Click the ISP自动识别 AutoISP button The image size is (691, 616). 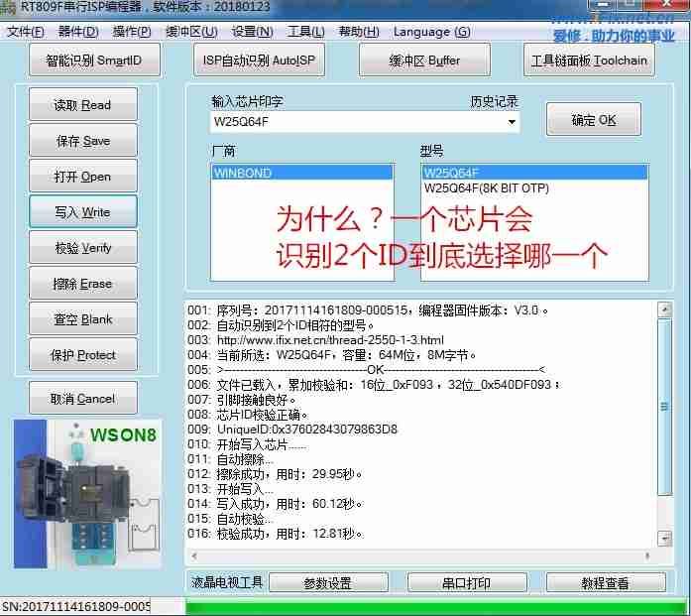click(259, 60)
